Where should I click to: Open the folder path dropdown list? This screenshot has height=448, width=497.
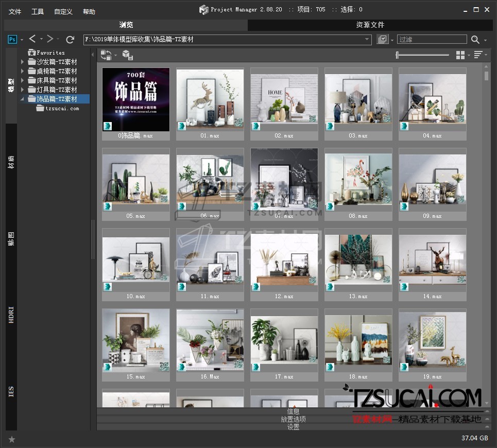367,40
